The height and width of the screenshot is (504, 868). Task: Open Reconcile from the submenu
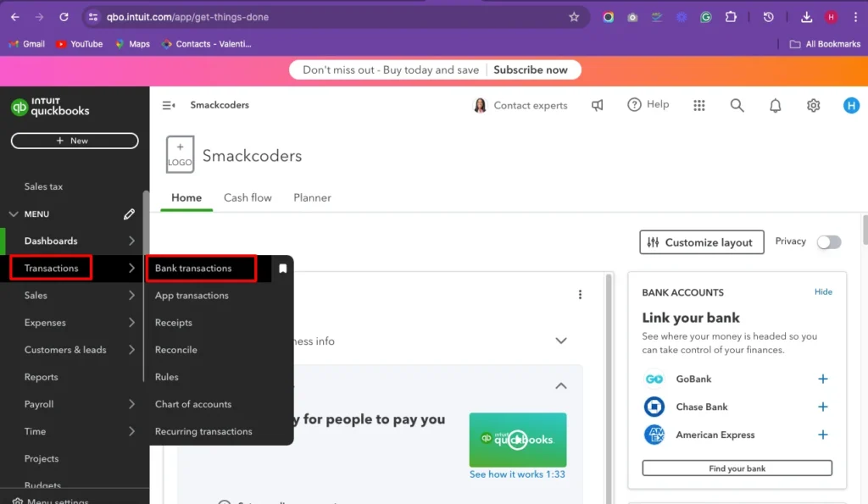click(176, 350)
